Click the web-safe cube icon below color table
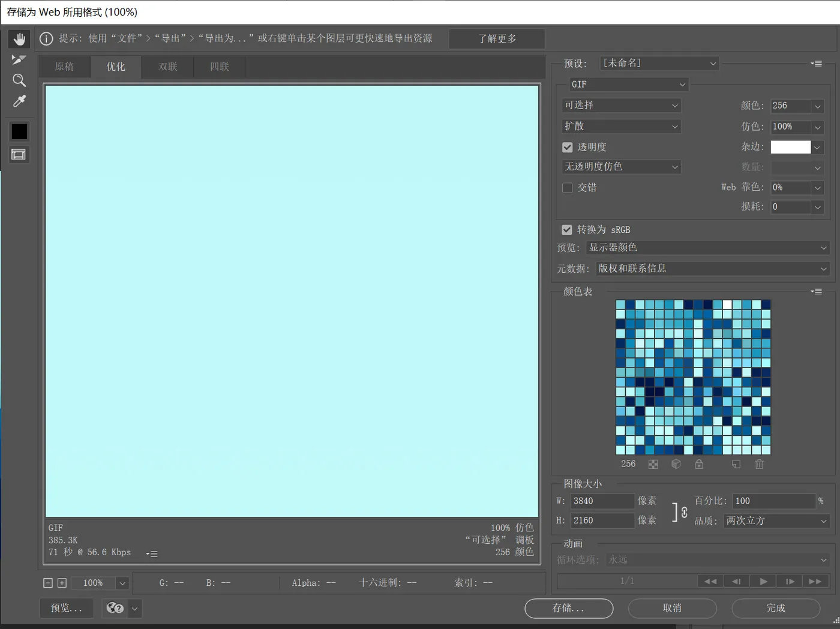 pyautogui.click(x=676, y=464)
